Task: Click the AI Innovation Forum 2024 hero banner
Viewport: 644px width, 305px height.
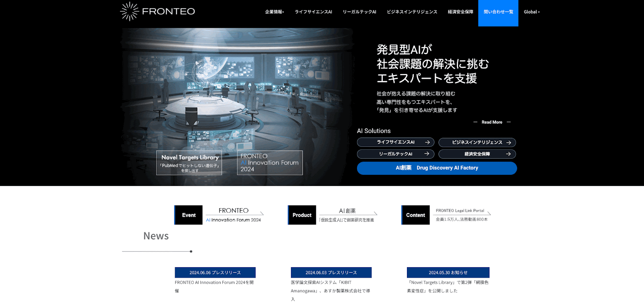Action: click(x=270, y=163)
